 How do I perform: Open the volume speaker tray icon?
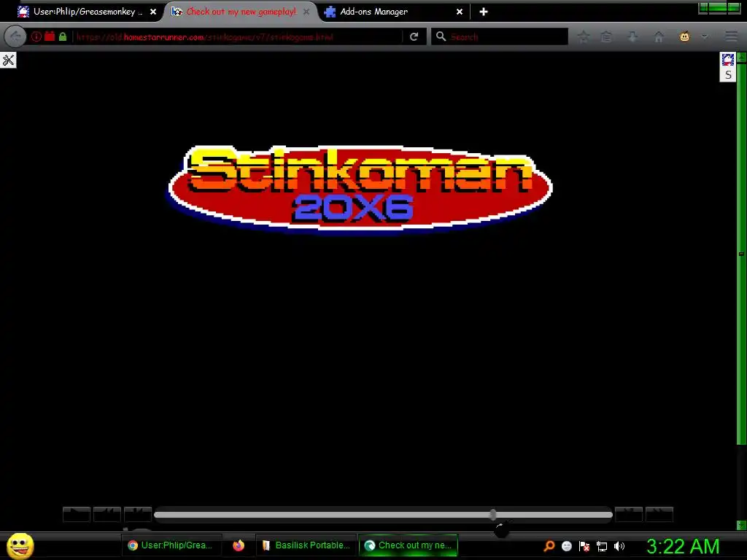tap(619, 545)
